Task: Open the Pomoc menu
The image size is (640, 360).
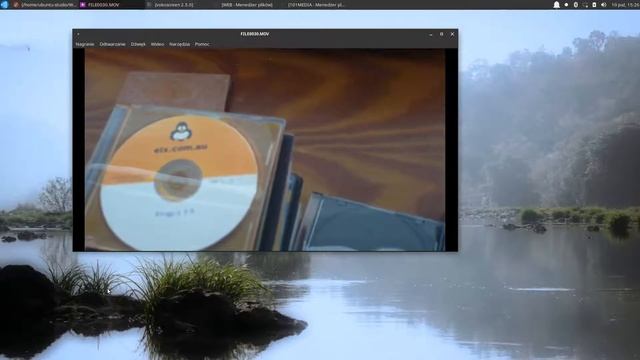Action: [x=202, y=44]
